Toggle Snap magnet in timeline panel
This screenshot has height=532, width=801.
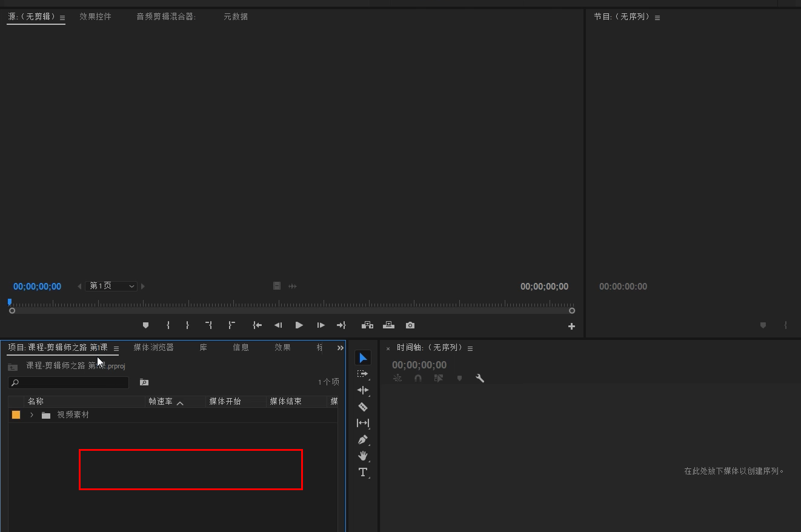click(417, 378)
